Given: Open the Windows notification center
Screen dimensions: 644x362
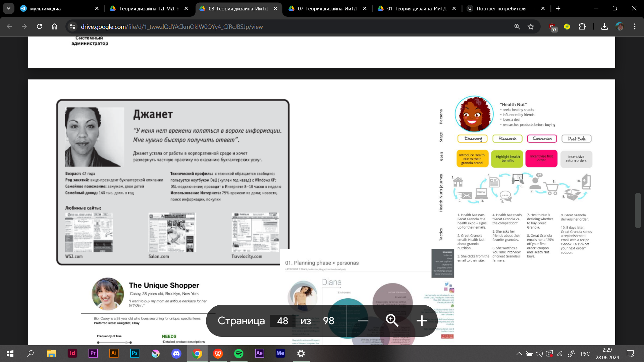Looking at the screenshot, I should click(x=630, y=354).
